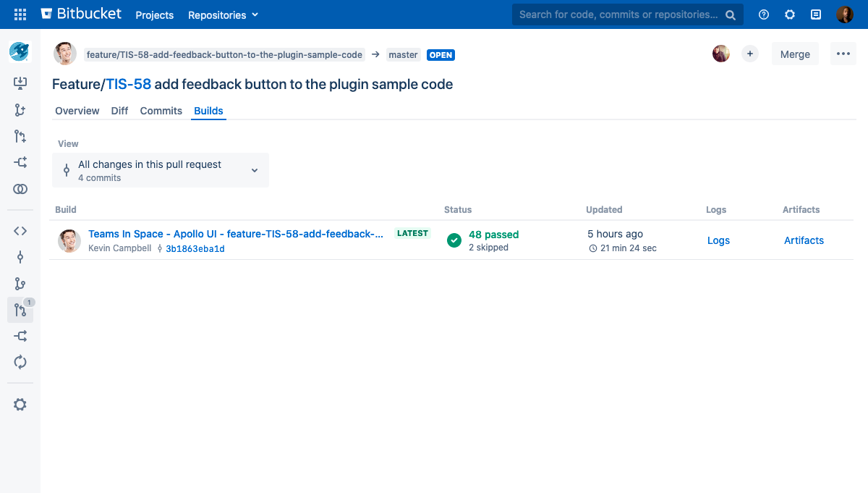This screenshot has width=868, height=493.
Task: Click Kevin Campbell's avatar in build row
Action: point(69,240)
